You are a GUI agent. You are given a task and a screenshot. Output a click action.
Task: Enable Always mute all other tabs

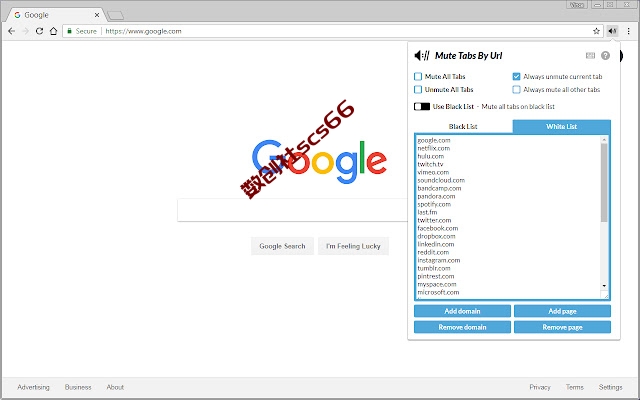tap(516, 89)
